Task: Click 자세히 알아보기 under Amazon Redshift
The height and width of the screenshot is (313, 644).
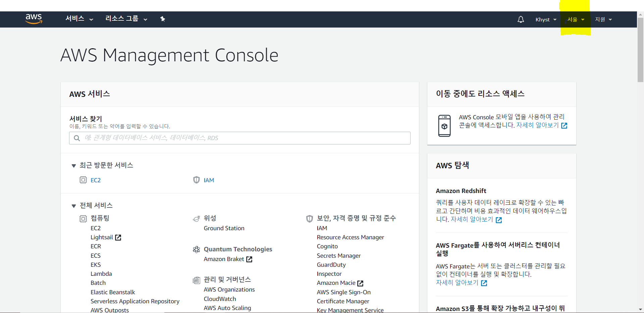Action: coord(472,220)
